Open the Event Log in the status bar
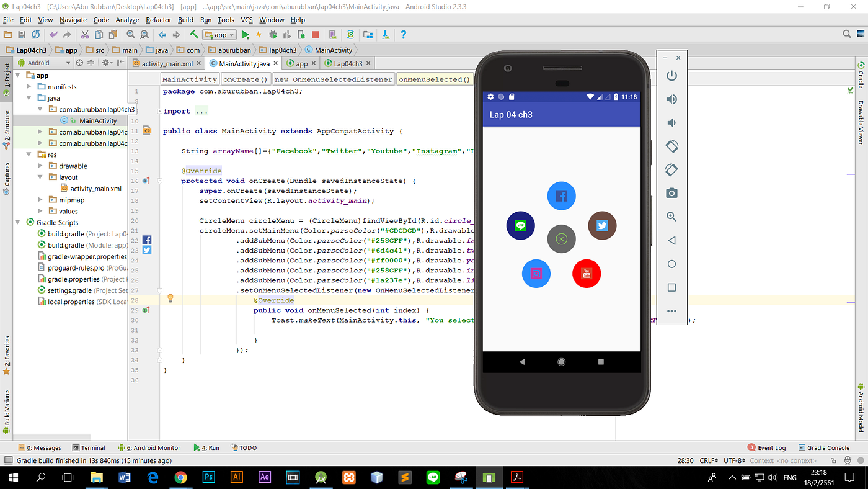Screen dimensions: 868x489 pyautogui.click(x=771, y=447)
